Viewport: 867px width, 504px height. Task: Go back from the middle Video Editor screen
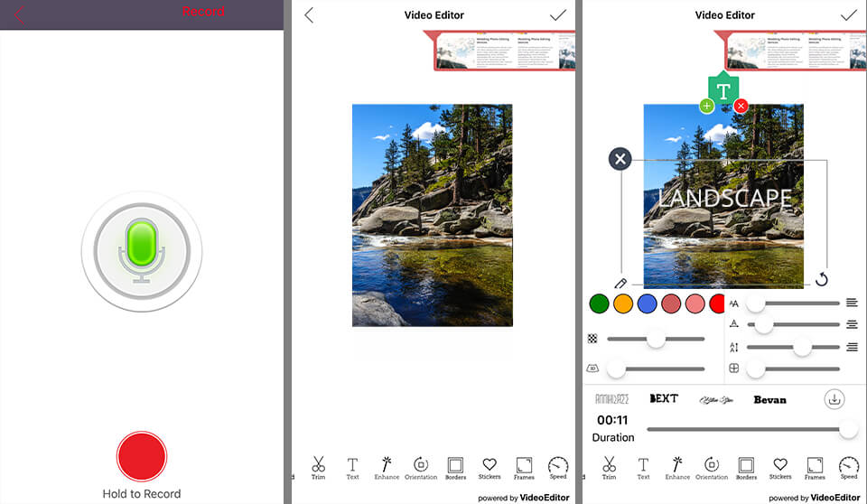pos(309,15)
